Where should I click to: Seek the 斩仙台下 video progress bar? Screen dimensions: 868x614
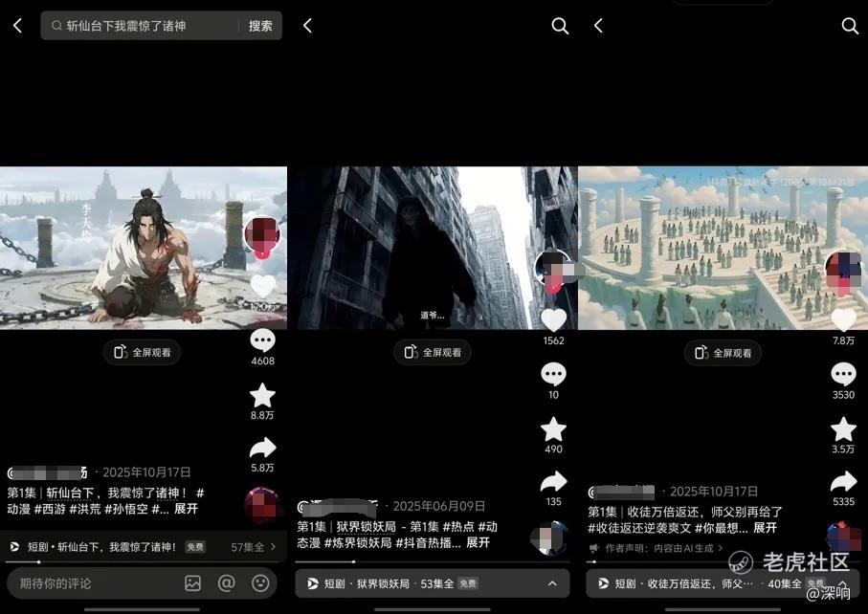click(x=144, y=562)
